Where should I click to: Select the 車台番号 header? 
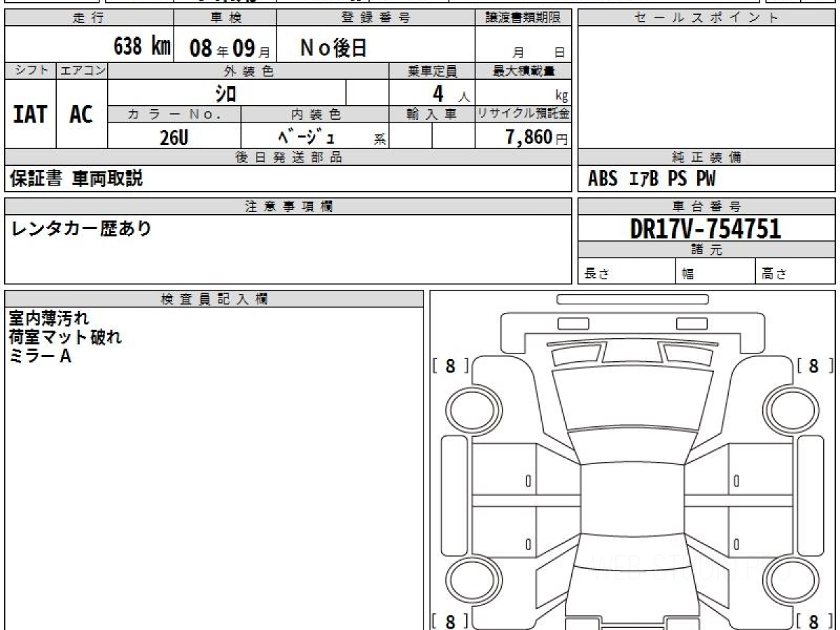(706, 206)
